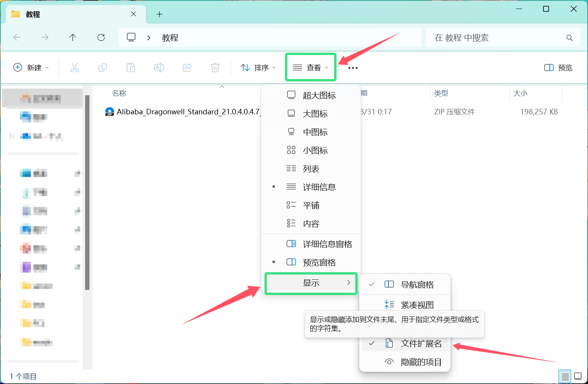Choose 平铺 layout from menu
The image size is (588, 384).
pos(311,205)
